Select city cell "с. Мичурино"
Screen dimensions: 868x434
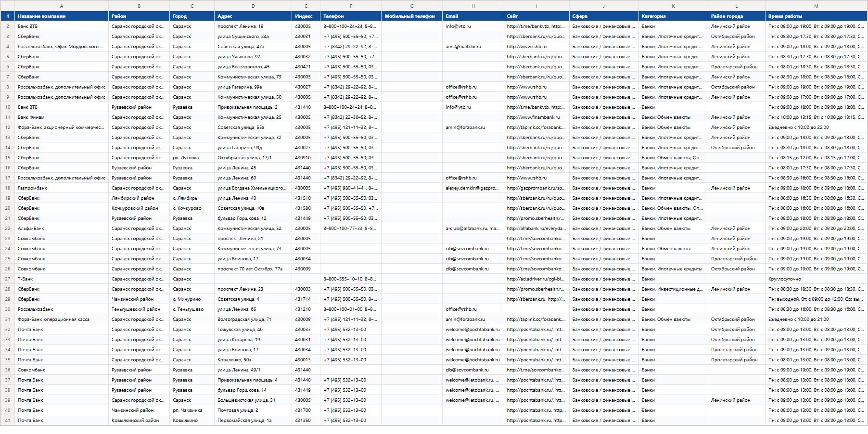tap(192, 299)
